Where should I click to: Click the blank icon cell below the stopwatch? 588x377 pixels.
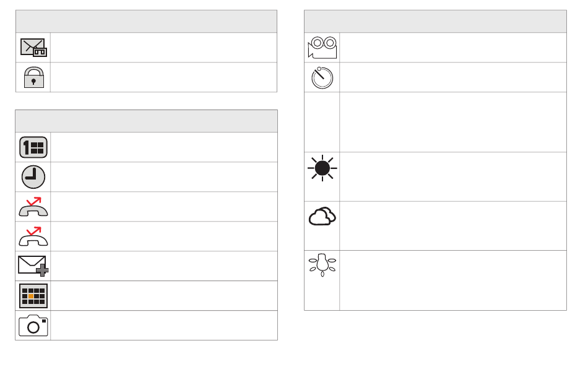(x=322, y=123)
